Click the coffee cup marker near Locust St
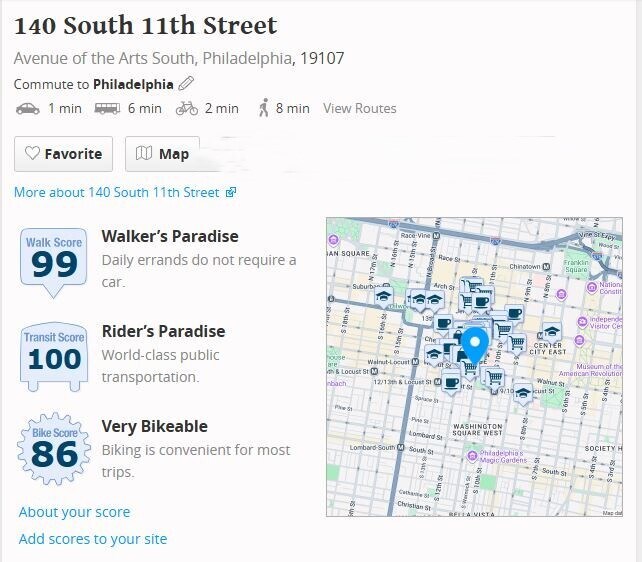Image resolution: width=642 pixels, height=562 pixels. 452,381
